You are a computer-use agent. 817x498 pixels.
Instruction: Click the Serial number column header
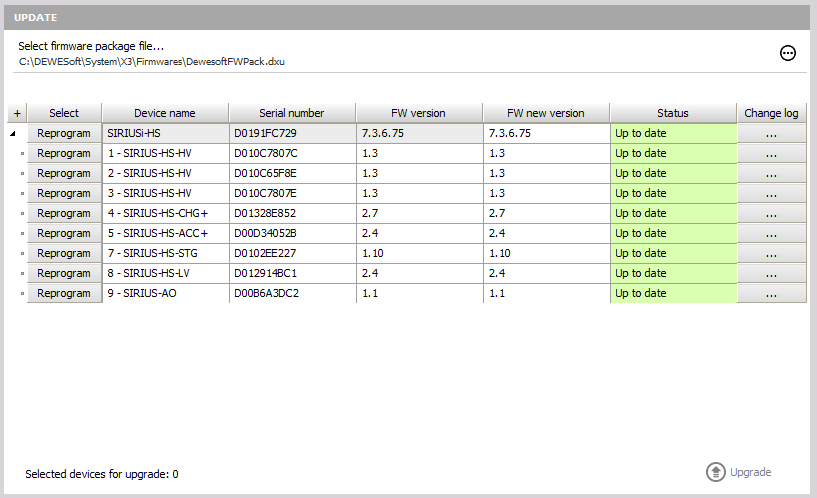pos(292,113)
